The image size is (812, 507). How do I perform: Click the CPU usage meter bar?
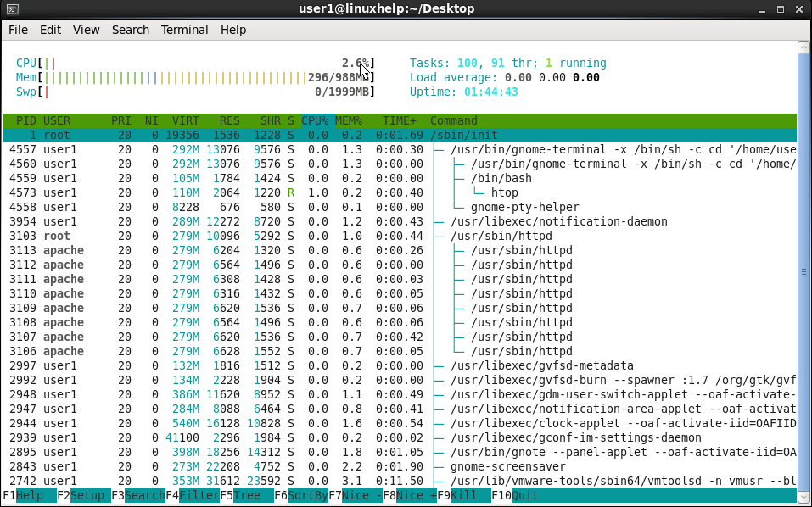[195, 63]
